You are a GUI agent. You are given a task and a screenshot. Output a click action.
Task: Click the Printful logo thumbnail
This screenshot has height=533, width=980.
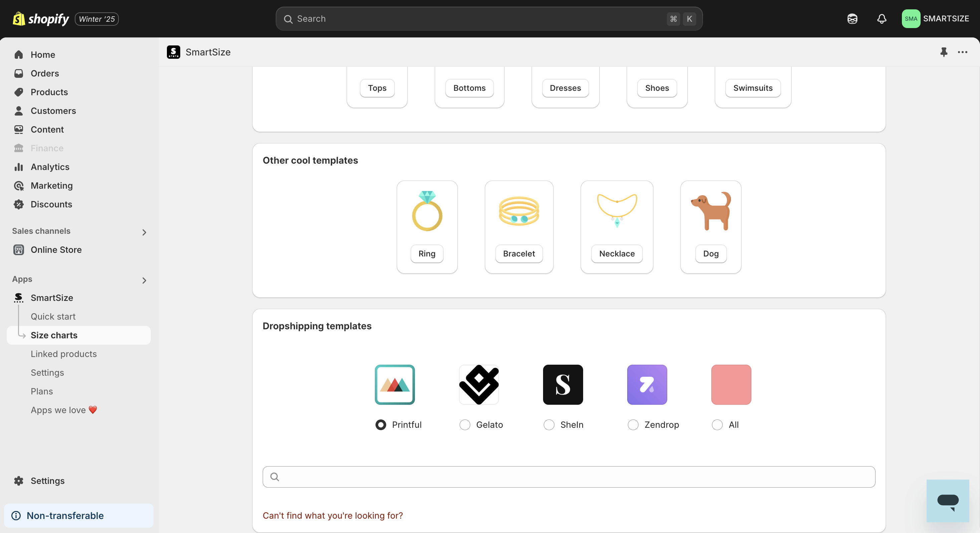click(395, 384)
